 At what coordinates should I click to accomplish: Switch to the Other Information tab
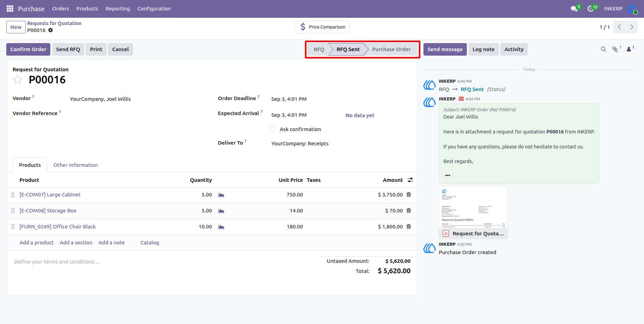click(x=75, y=165)
